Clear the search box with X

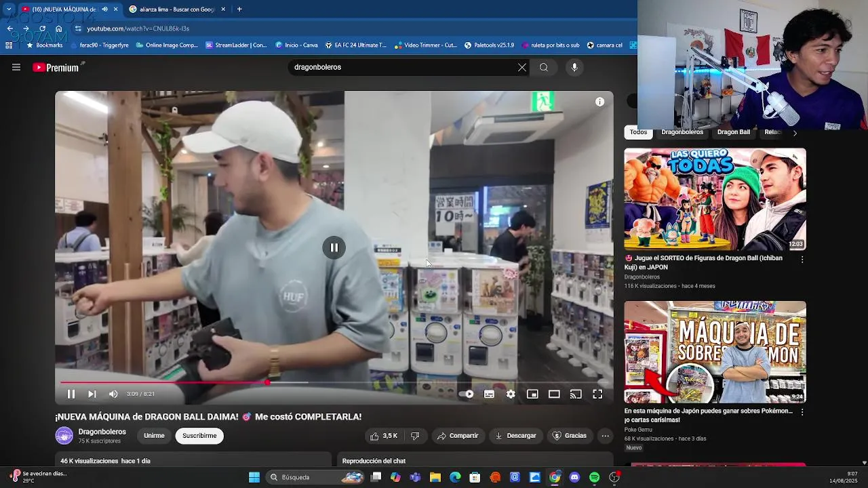[521, 67]
